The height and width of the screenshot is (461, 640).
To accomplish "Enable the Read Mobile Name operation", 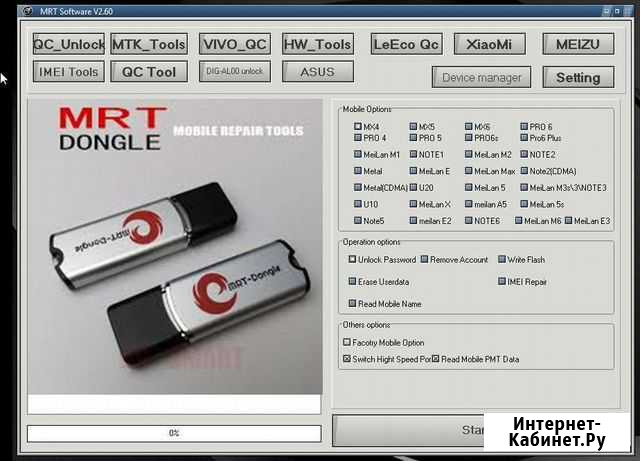I will 352,303.
